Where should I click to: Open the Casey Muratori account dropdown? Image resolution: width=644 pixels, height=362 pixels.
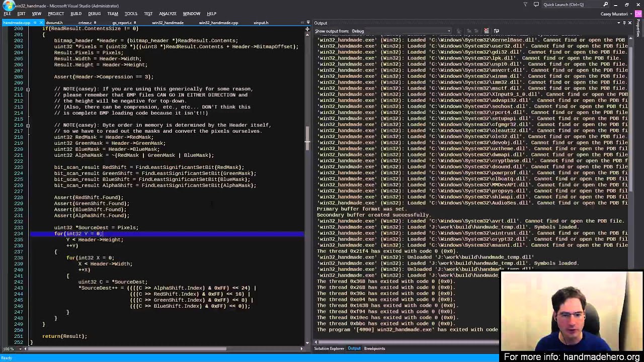[x=631, y=14]
